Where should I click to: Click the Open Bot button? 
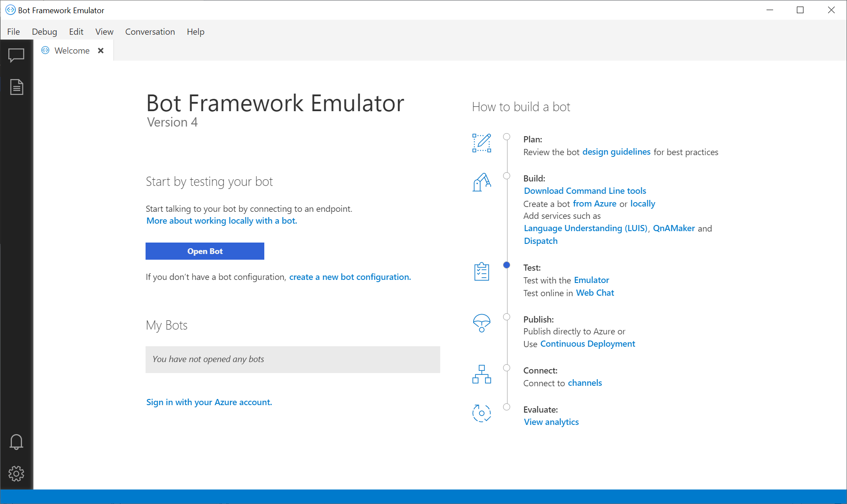(204, 251)
